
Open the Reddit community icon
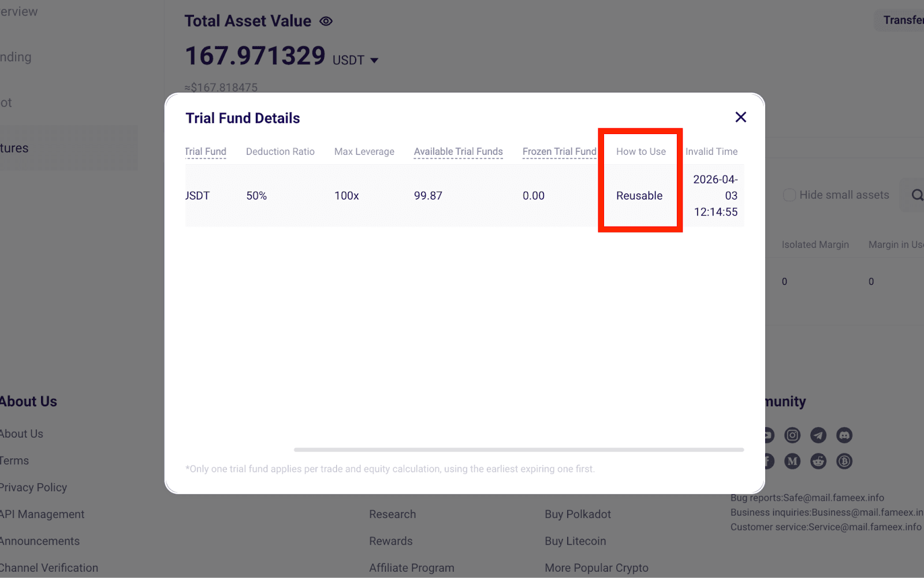tap(818, 461)
